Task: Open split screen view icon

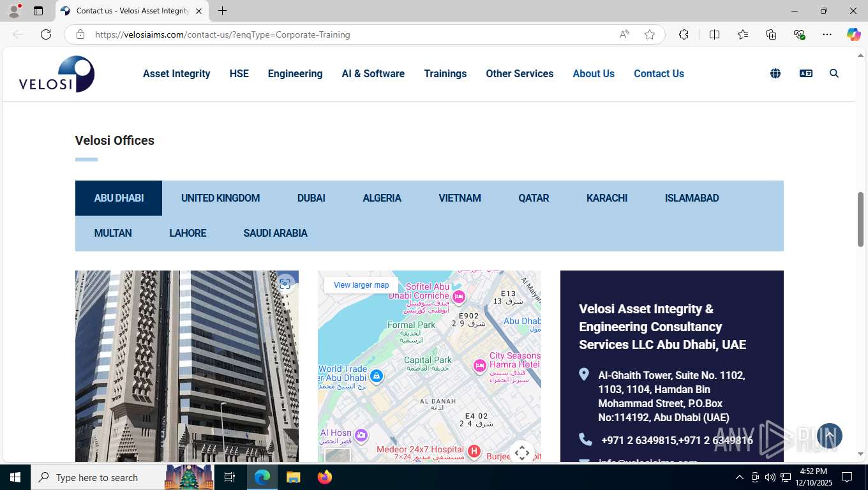Action: point(714,34)
